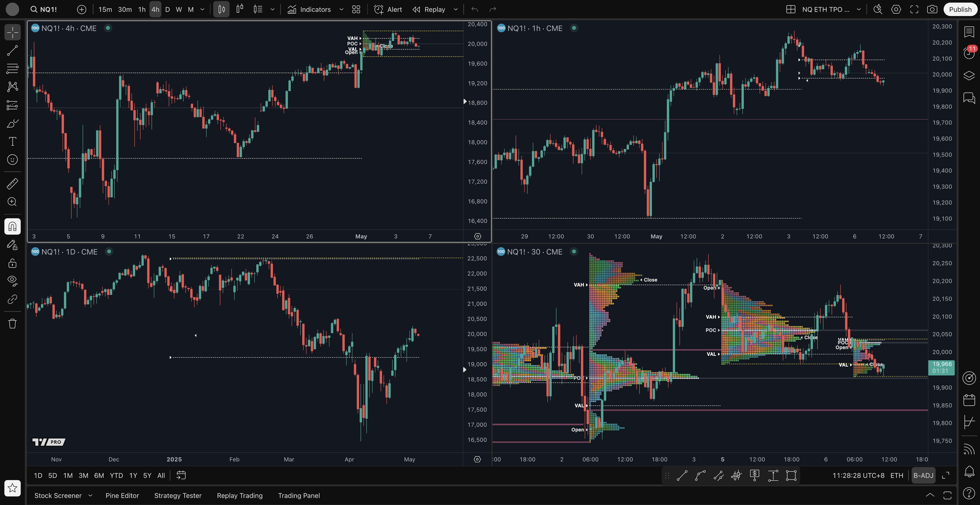The width and height of the screenshot is (980, 505).
Task: Hide all drawings with eye icon
Action: (12, 281)
